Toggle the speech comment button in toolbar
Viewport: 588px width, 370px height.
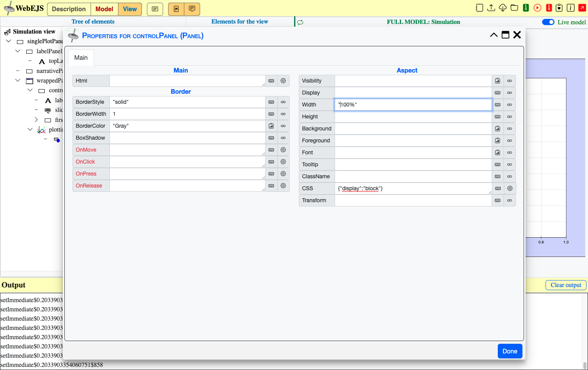tap(192, 9)
